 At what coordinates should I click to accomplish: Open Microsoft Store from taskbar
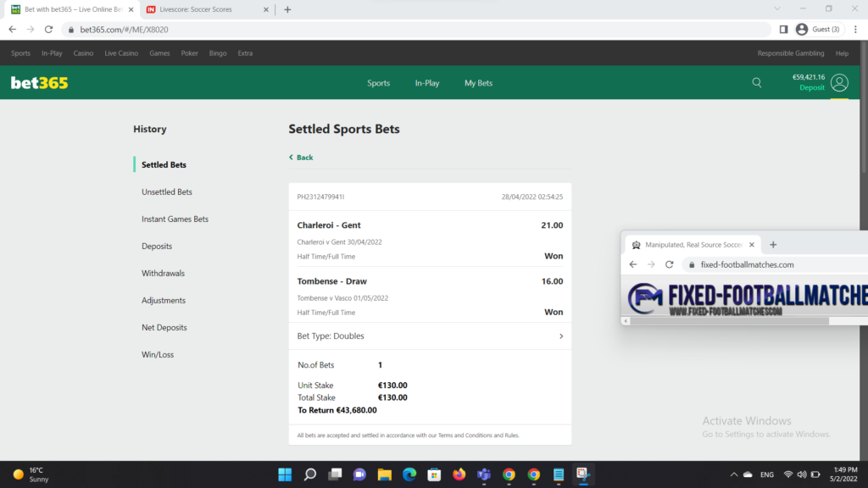[434, 474]
